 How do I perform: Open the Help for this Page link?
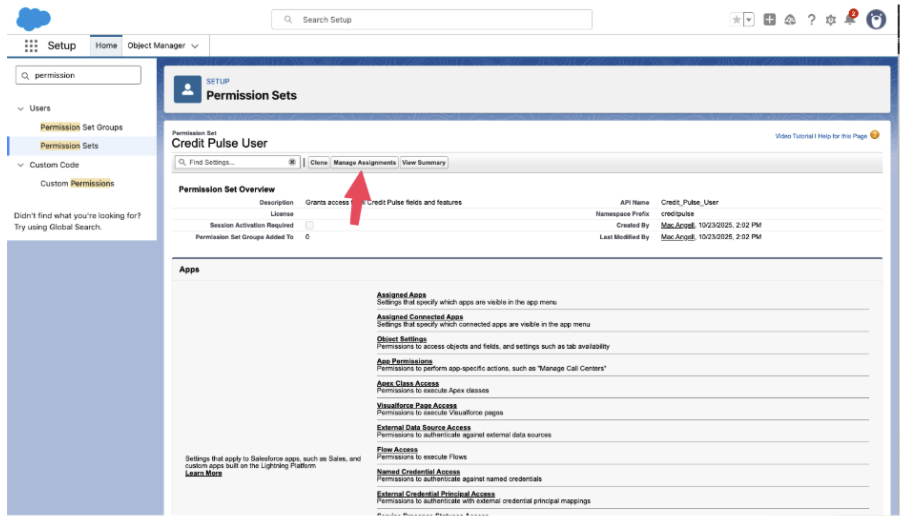pos(842,136)
